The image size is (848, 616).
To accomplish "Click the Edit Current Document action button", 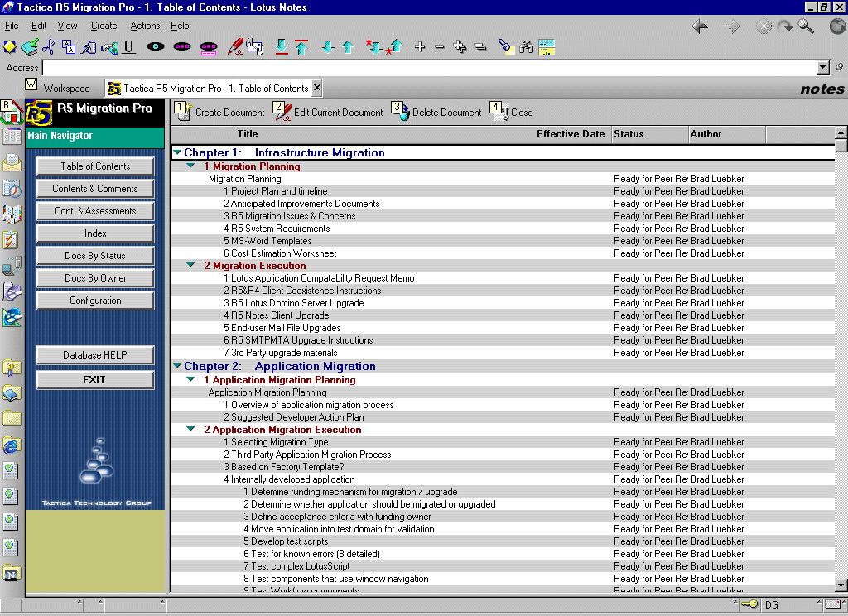I will coord(328,112).
